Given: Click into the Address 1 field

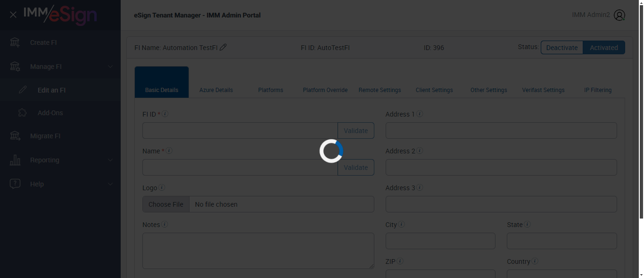Looking at the screenshot, I should pos(501,131).
